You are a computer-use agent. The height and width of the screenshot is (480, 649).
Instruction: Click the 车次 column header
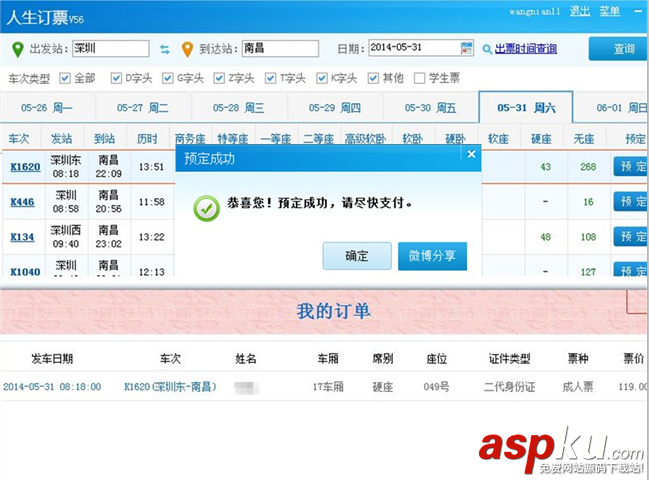19,138
